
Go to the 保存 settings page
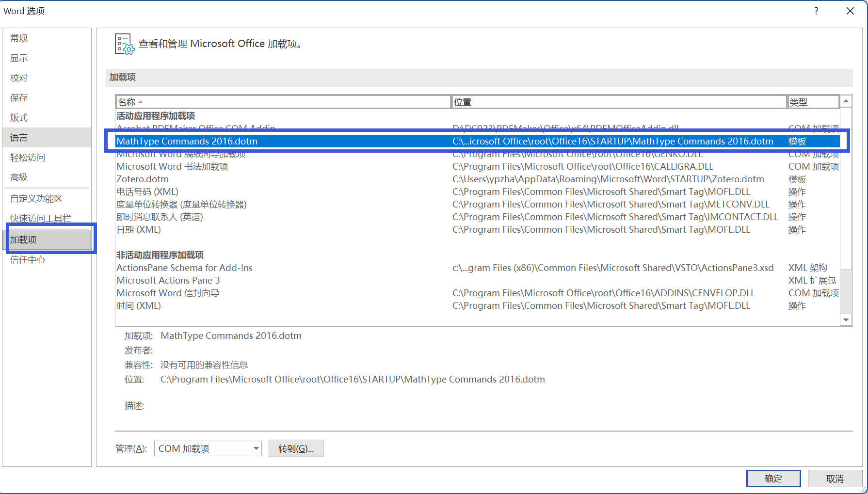coord(47,98)
